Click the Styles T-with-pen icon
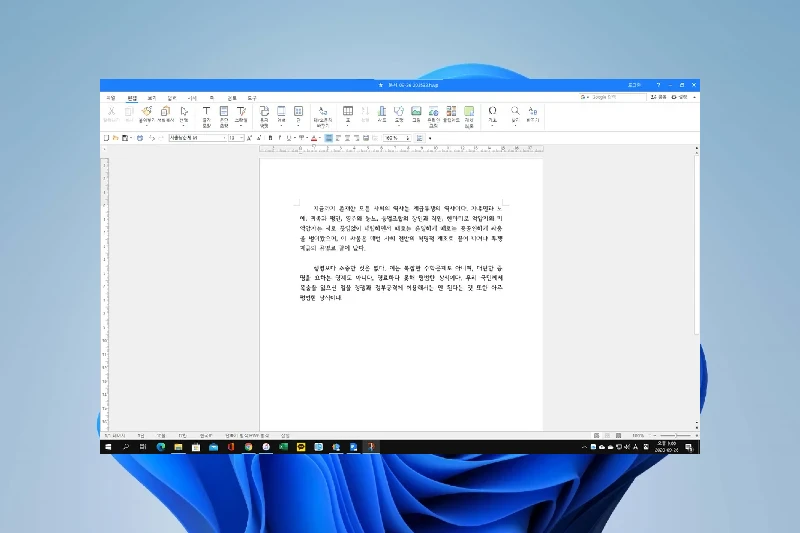Image resolution: width=800 pixels, height=533 pixels. pyautogui.click(x=241, y=111)
